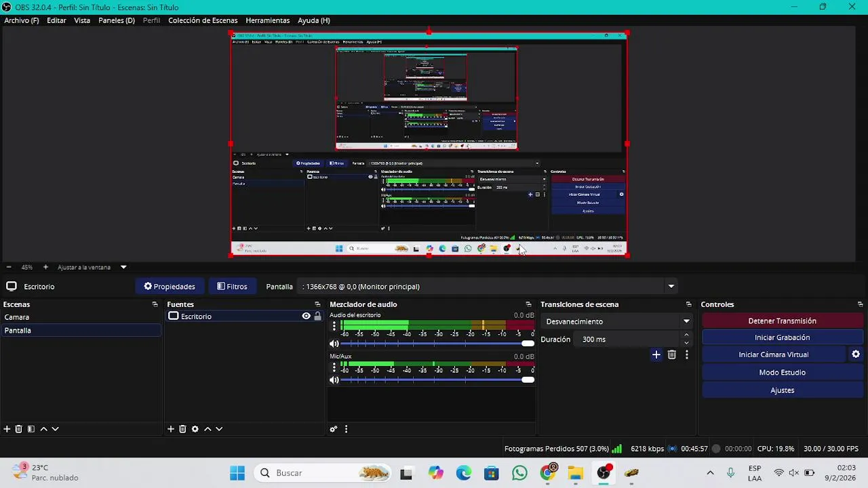
Task: Open Propiedades of selected source
Action: click(x=170, y=287)
